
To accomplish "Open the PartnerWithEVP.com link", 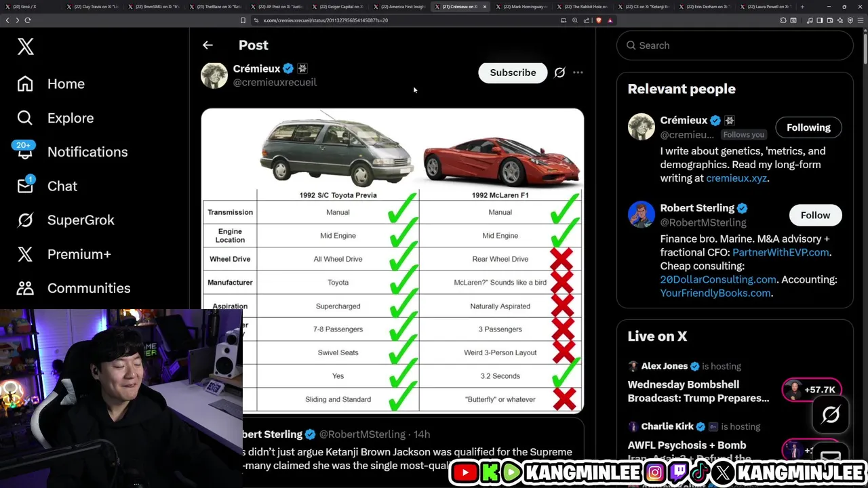I will 781,252.
